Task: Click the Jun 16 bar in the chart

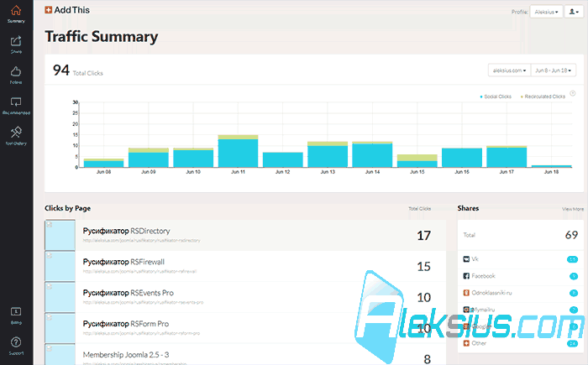Action: click(462, 158)
